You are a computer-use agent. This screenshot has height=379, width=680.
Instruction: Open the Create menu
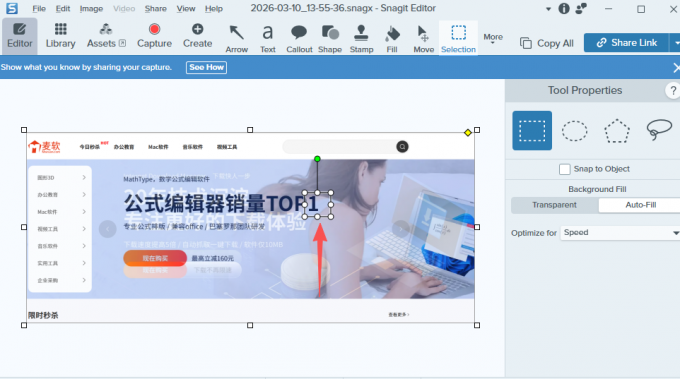point(197,36)
